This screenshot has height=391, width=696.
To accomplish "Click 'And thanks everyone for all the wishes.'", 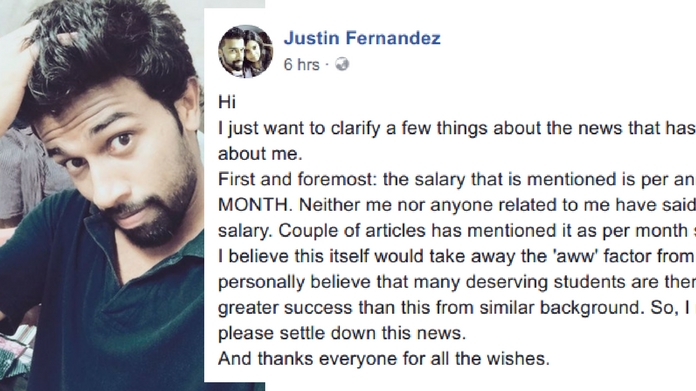I will 384,359.
